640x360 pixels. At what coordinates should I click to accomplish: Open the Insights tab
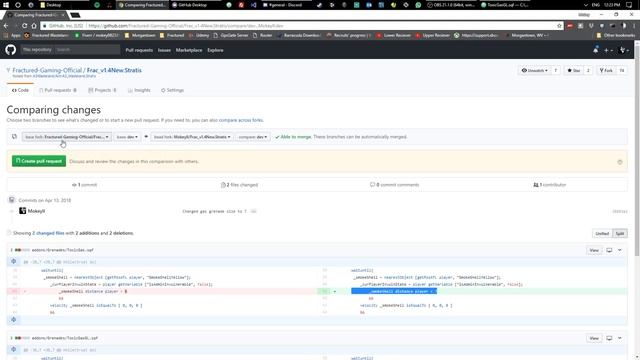[x=139, y=90]
